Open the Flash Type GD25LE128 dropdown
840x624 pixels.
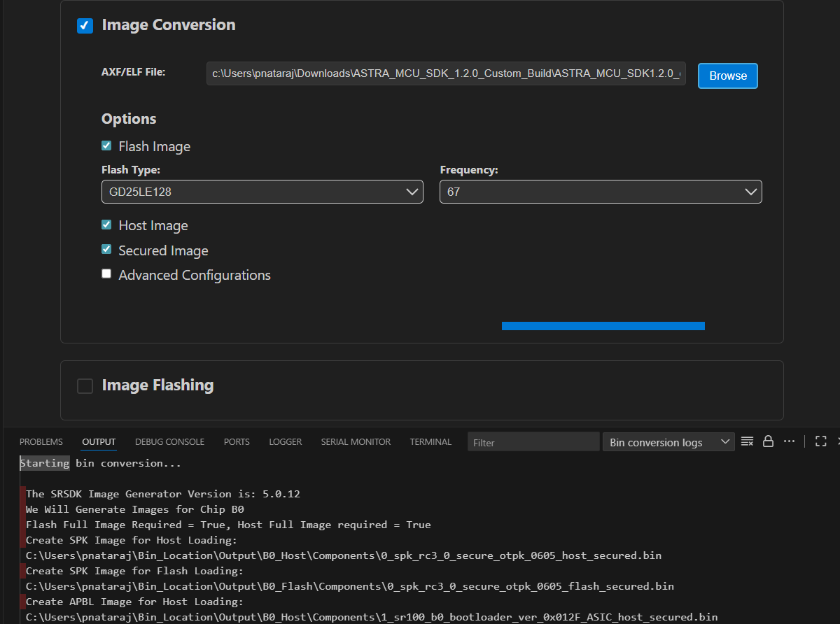(262, 192)
